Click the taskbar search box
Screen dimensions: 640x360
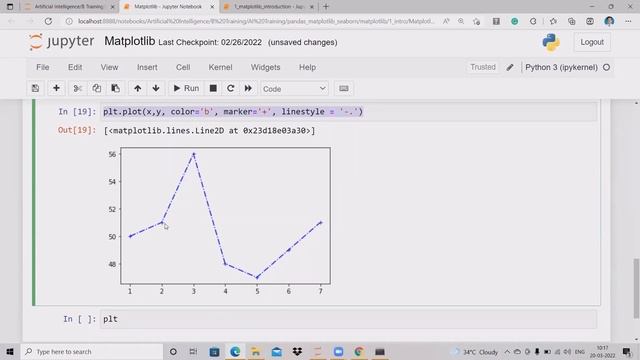[x=92, y=351]
